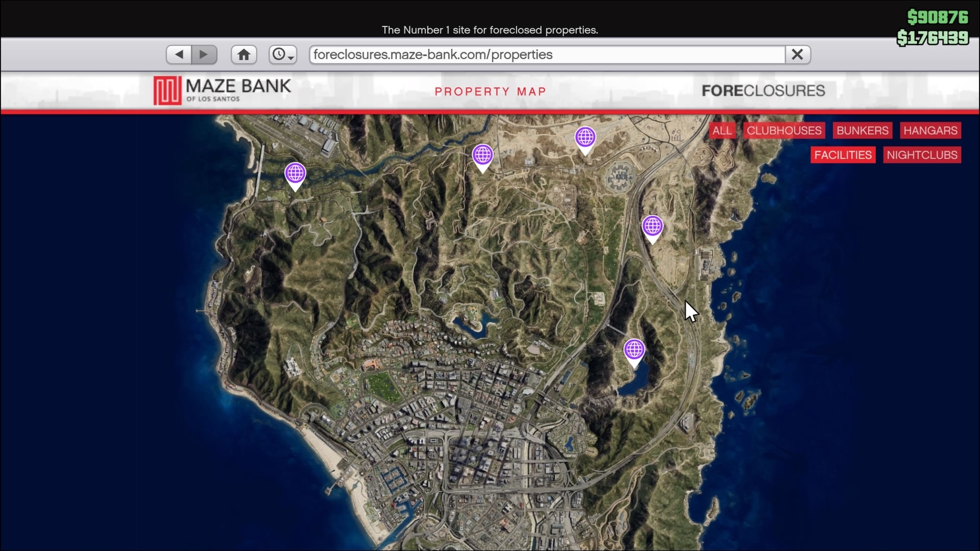Filter the map to Clubhouses
The width and height of the screenshot is (980, 551).
pos(784,131)
